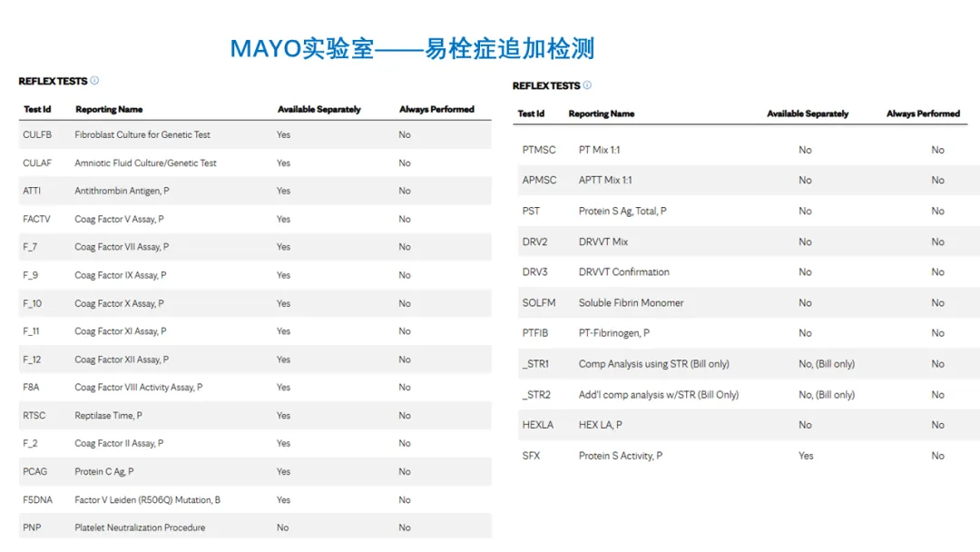Select PT Mix 1:1
Screen dimensions: 980x552
click(x=600, y=150)
